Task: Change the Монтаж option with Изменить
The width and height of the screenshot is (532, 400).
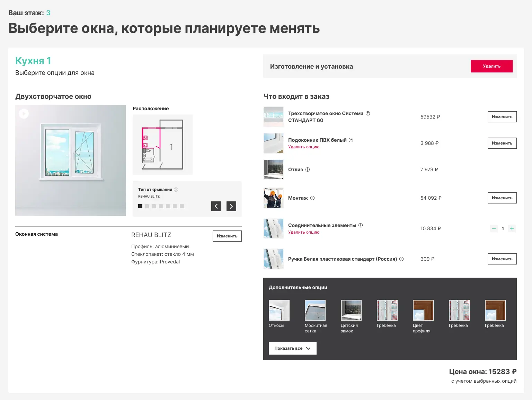Action: coord(502,198)
